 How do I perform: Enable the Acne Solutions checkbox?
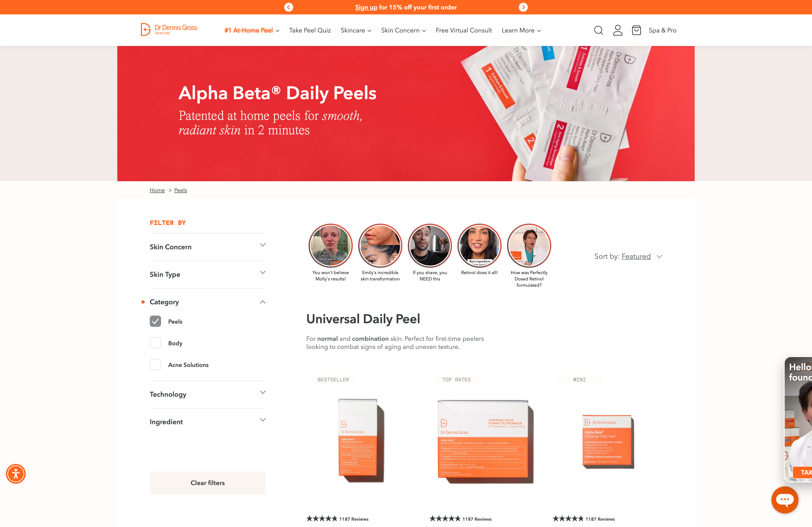155,364
